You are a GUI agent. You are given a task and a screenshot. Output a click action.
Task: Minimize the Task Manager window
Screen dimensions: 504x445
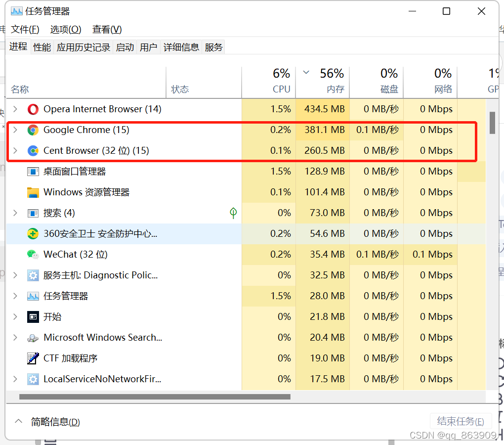point(412,11)
